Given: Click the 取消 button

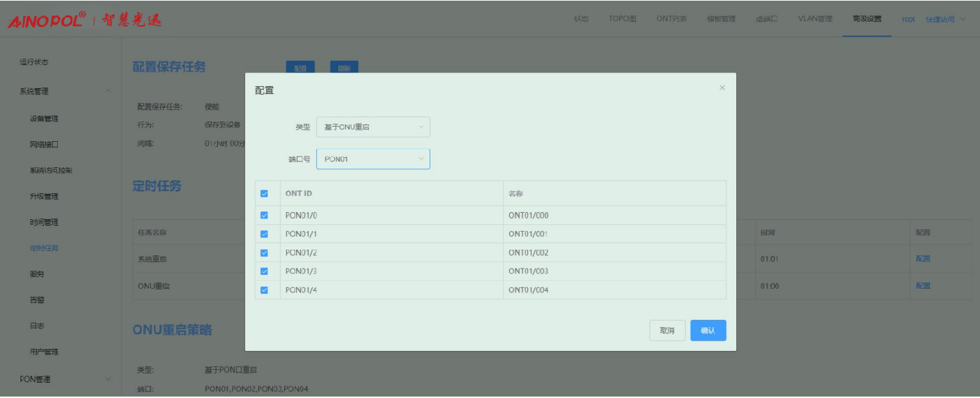Looking at the screenshot, I should [667, 331].
